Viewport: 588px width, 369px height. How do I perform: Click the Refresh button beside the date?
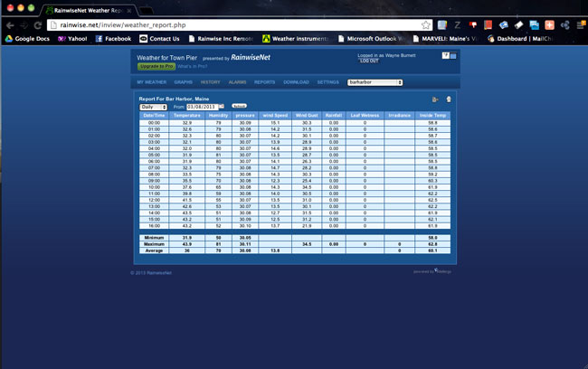tap(239, 107)
